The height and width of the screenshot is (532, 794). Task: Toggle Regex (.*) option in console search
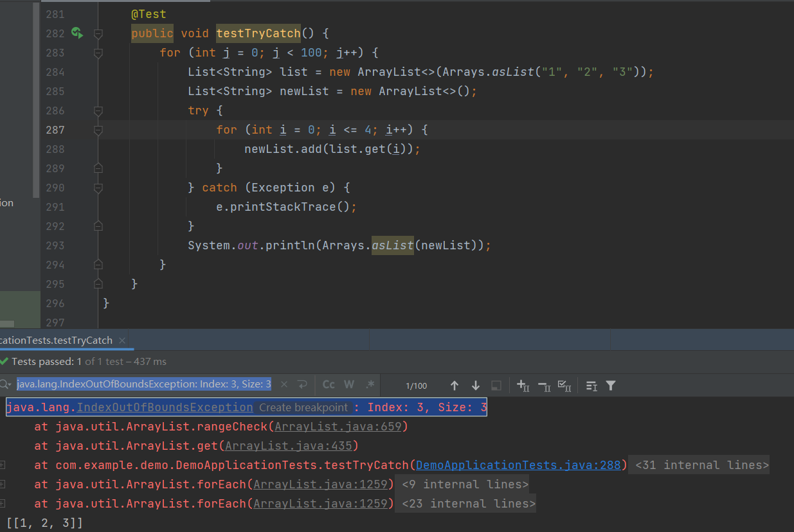(x=370, y=384)
